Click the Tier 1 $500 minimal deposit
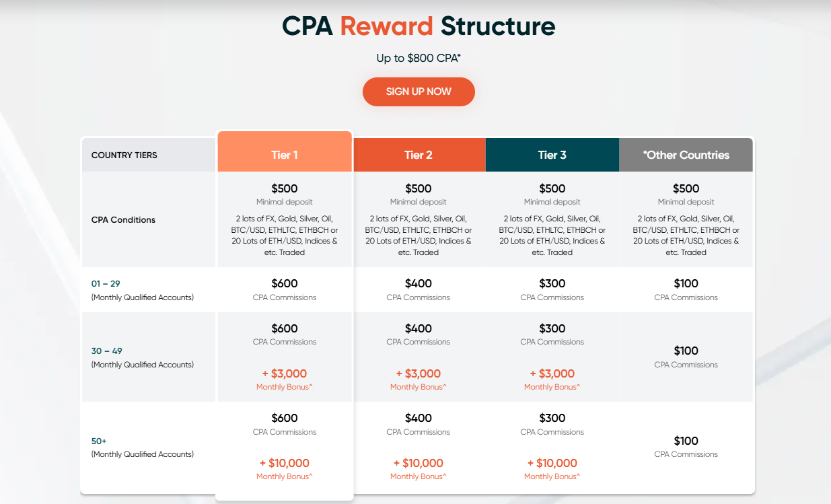 (285, 189)
